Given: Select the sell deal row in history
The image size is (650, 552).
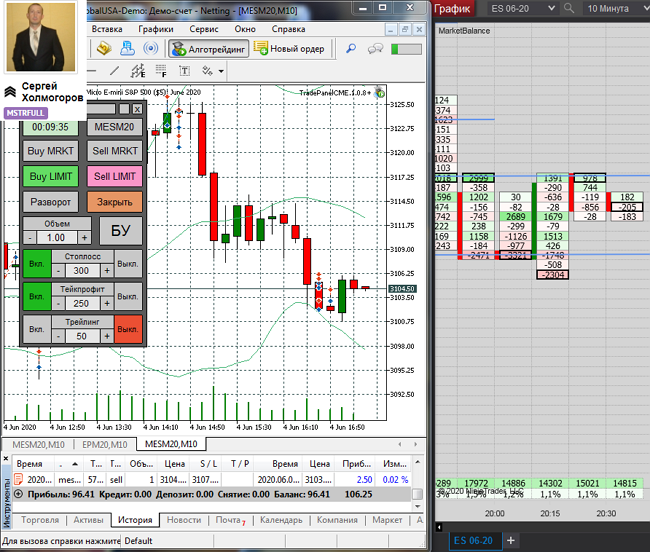Looking at the screenshot, I should pyautogui.click(x=212, y=479).
